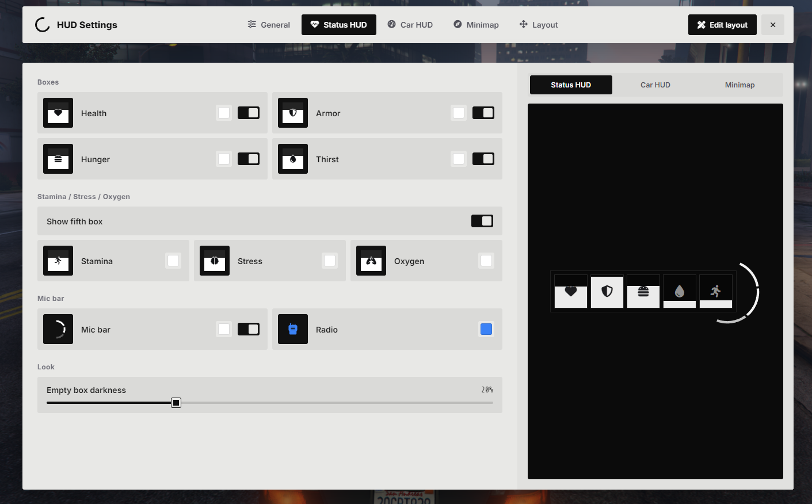This screenshot has width=812, height=504.
Task: Click the Hunger burger icon
Action: pos(58,159)
